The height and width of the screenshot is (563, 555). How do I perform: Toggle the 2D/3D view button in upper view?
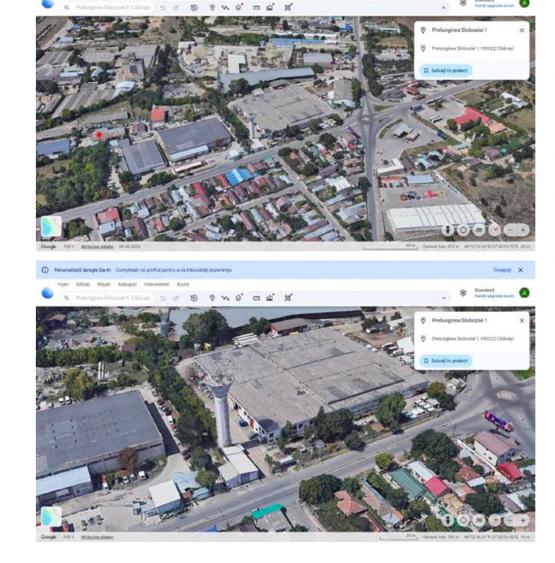(479, 229)
